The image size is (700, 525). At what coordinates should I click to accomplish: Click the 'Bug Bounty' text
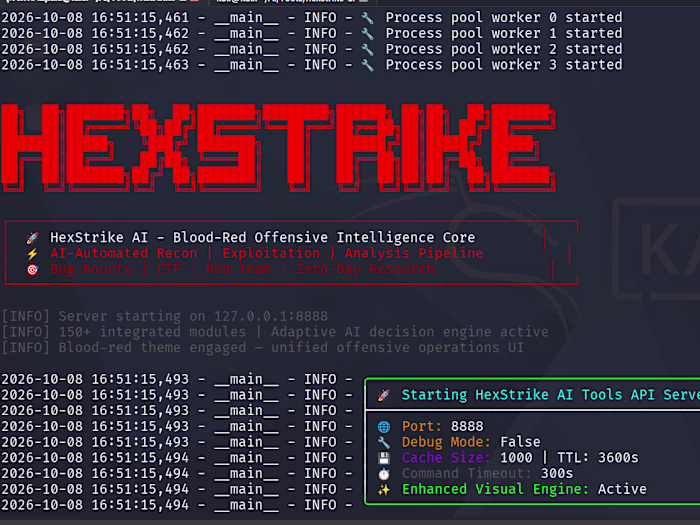point(91,269)
